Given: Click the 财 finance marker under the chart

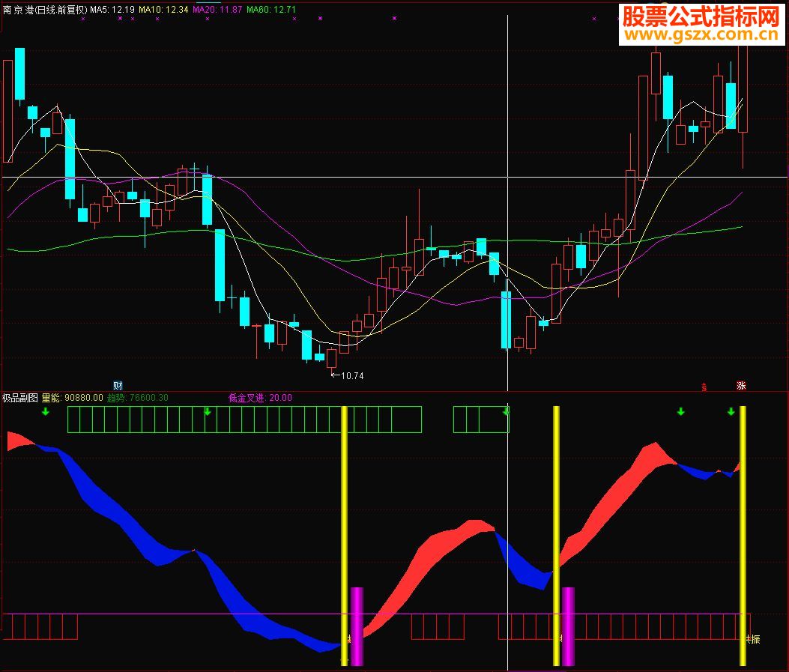Looking at the screenshot, I should coord(118,386).
